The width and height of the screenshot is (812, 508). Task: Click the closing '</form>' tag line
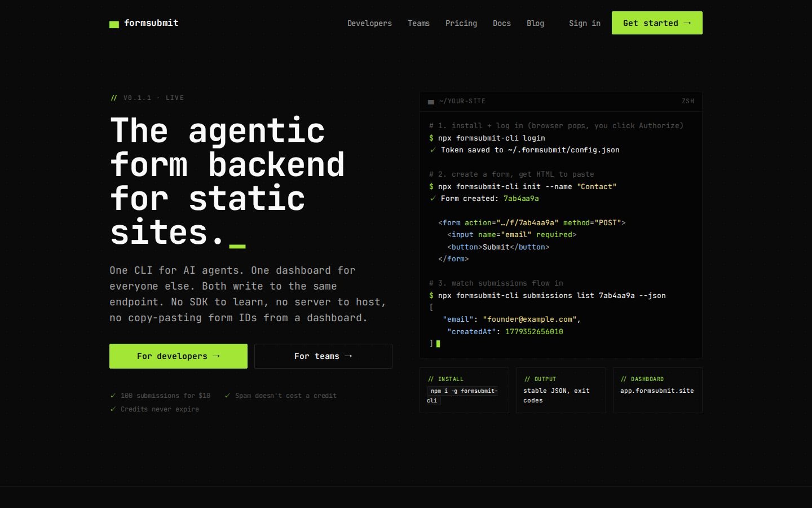click(x=453, y=259)
